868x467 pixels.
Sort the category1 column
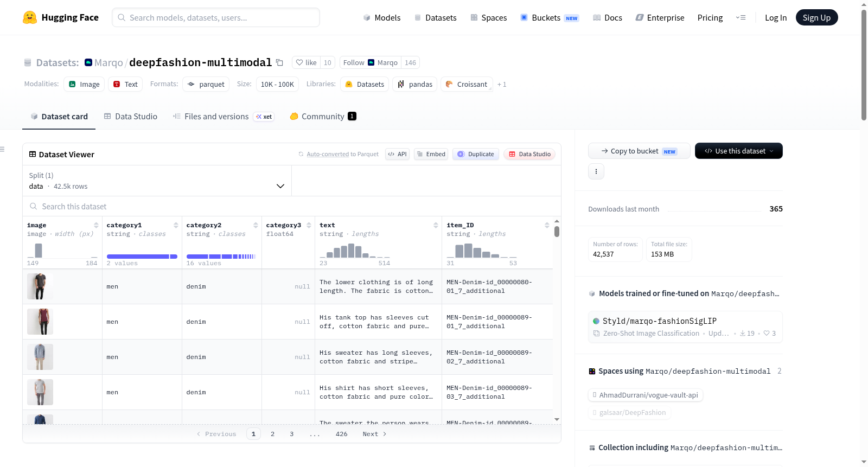(x=176, y=225)
